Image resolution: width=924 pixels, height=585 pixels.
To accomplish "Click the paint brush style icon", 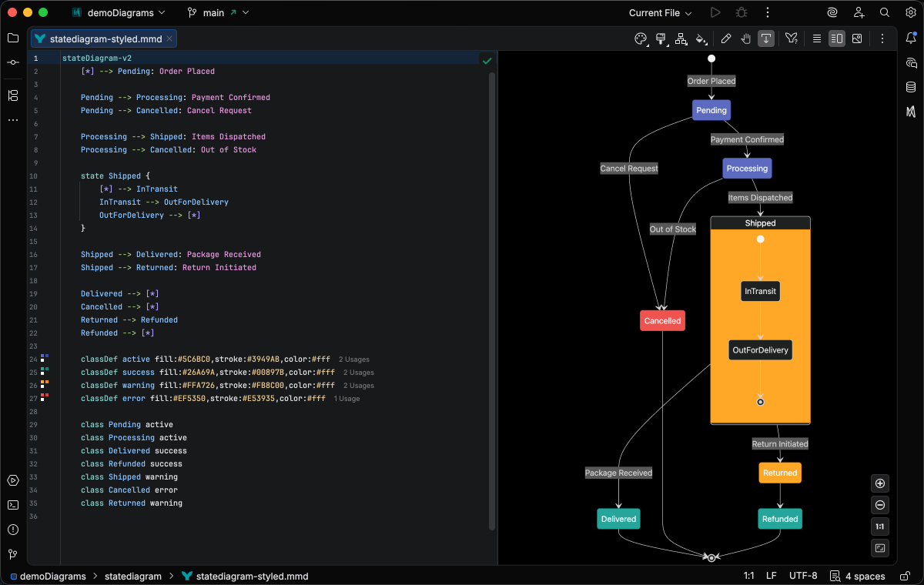I will [x=661, y=38].
